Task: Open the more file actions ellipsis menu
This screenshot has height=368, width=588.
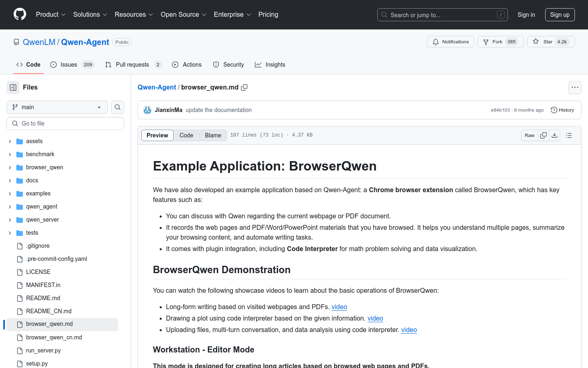Action: (575, 88)
